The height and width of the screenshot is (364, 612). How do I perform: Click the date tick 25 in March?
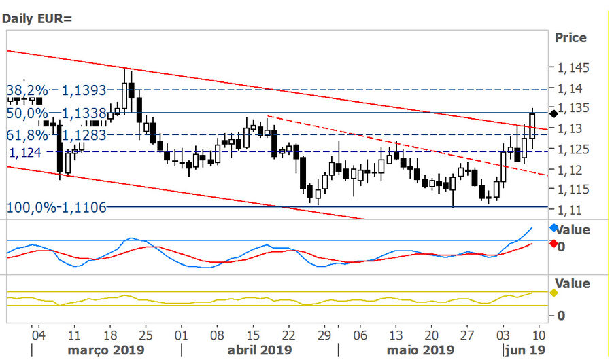tap(146, 335)
